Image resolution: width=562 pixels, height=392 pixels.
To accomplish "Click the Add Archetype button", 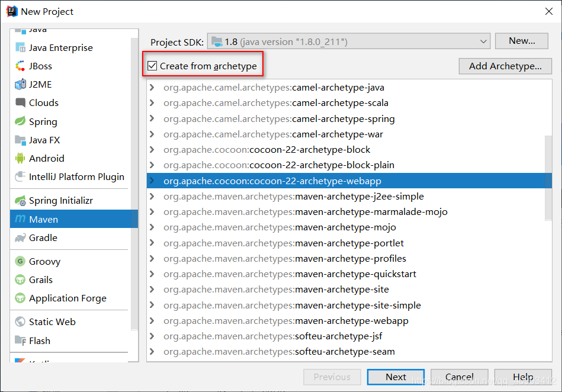I will coord(505,66).
